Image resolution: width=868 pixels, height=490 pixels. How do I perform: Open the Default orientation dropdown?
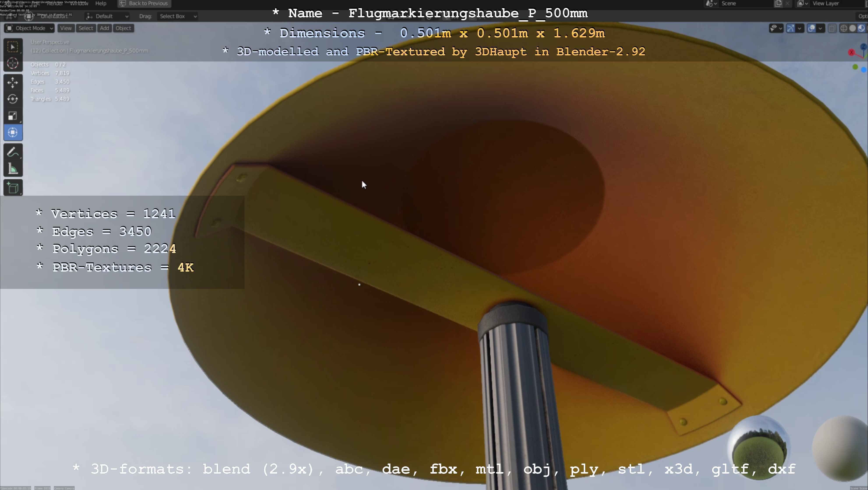point(107,16)
